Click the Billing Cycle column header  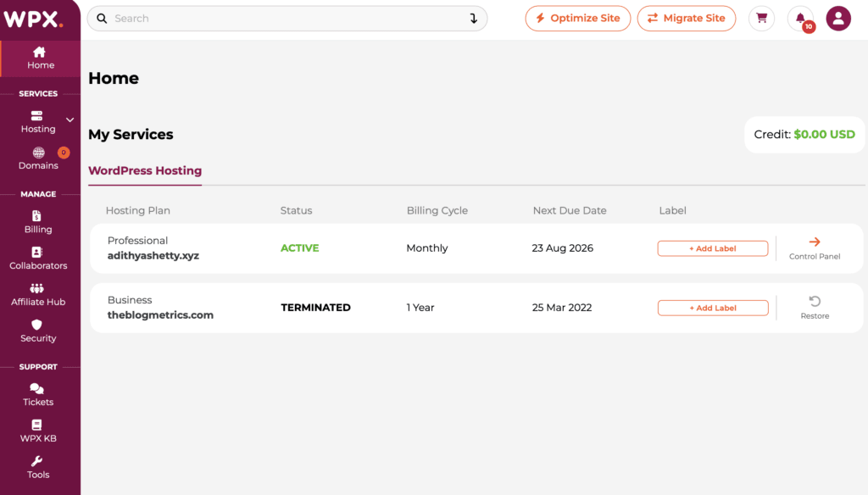click(x=437, y=210)
